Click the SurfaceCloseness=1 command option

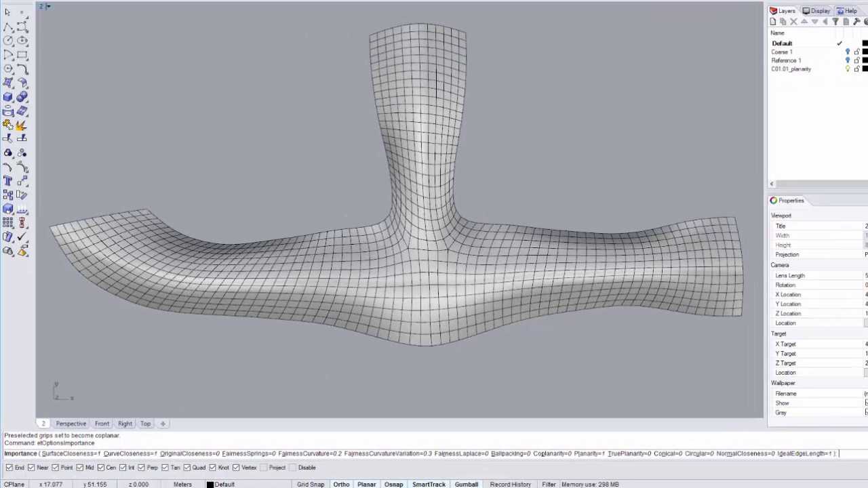click(71, 453)
